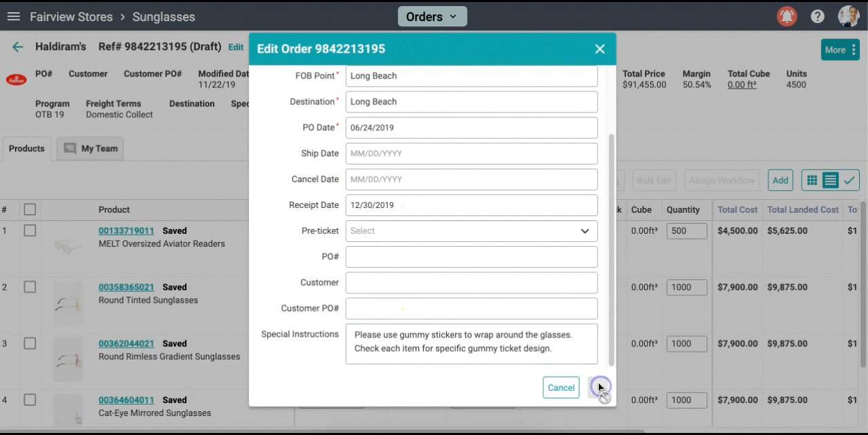Select checkbox for MELT Oversized Aviator Readers

pyautogui.click(x=30, y=231)
